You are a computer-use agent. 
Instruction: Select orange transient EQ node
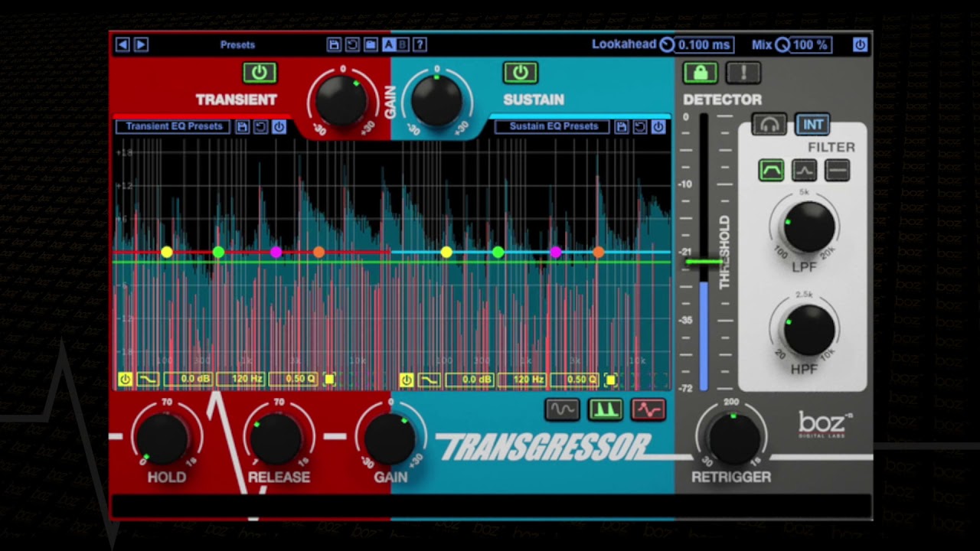click(x=318, y=252)
